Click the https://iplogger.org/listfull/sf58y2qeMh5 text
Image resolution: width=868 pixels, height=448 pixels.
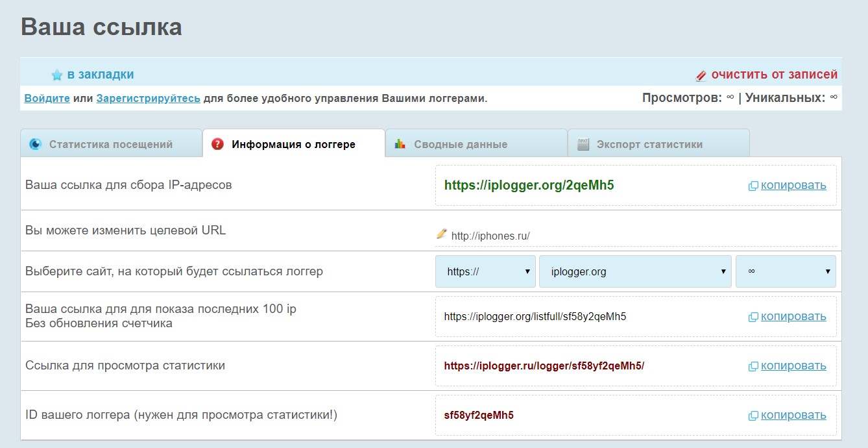535,317
